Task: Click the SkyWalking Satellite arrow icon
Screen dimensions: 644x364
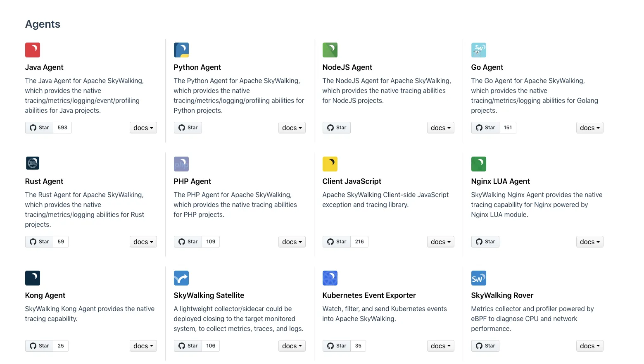Action: (x=181, y=278)
